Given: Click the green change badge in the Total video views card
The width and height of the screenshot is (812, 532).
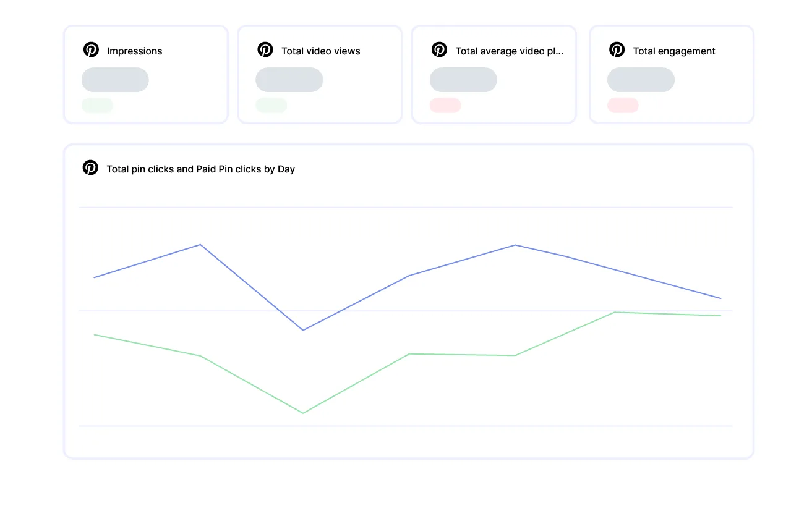Looking at the screenshot, I should 271,106.
